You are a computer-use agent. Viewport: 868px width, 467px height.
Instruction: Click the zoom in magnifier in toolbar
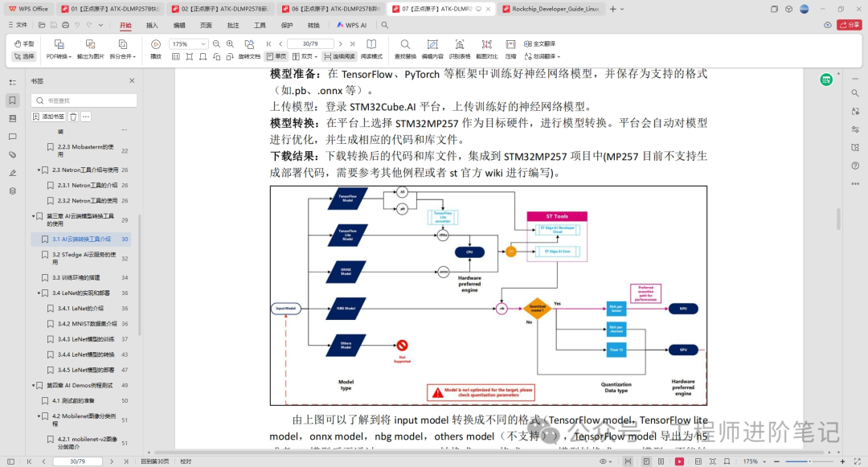pos(231,43)
